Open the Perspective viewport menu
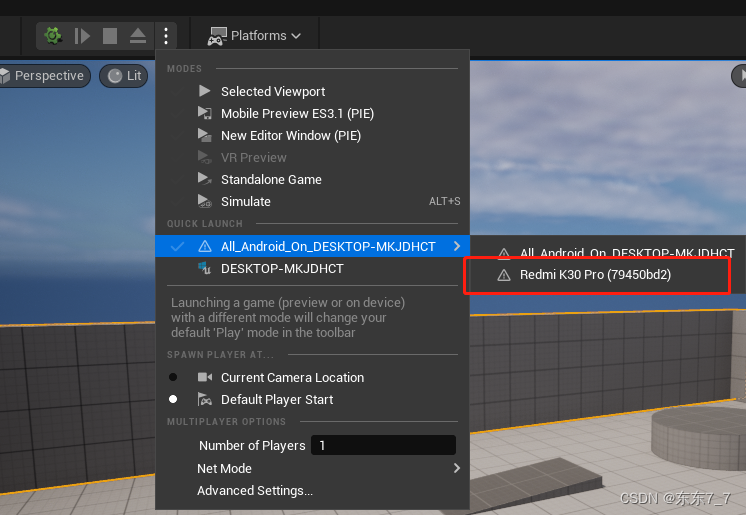The width and height of the screenshot is (746, 515). click(44, 76)
